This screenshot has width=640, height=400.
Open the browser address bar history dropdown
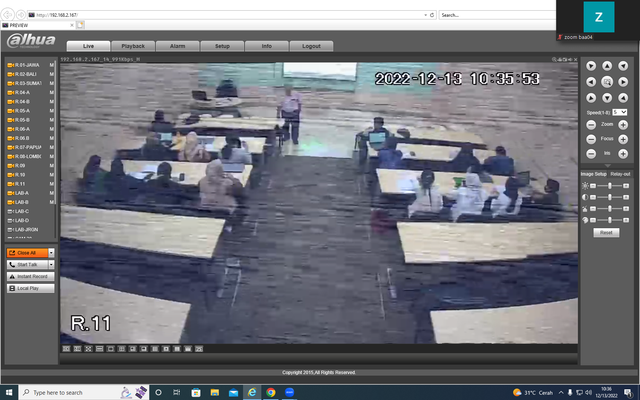point(425,15)
